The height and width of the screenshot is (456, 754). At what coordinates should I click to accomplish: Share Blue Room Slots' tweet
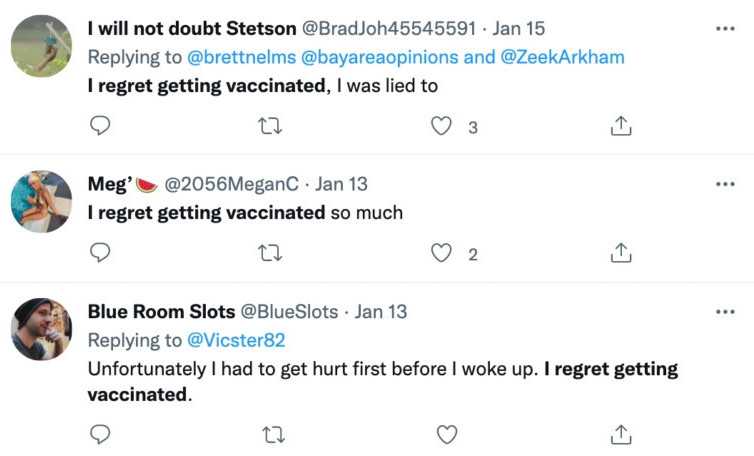pyautogui.click(x=620, y=434)
